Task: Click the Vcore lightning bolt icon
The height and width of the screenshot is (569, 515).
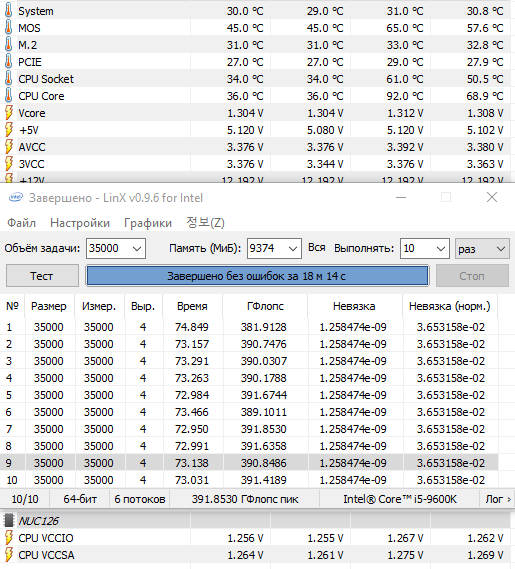Action: 9,113
